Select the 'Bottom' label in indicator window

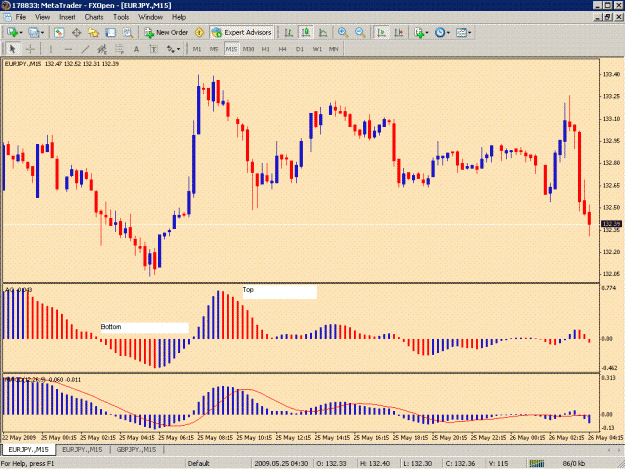[x=111, y=327]
